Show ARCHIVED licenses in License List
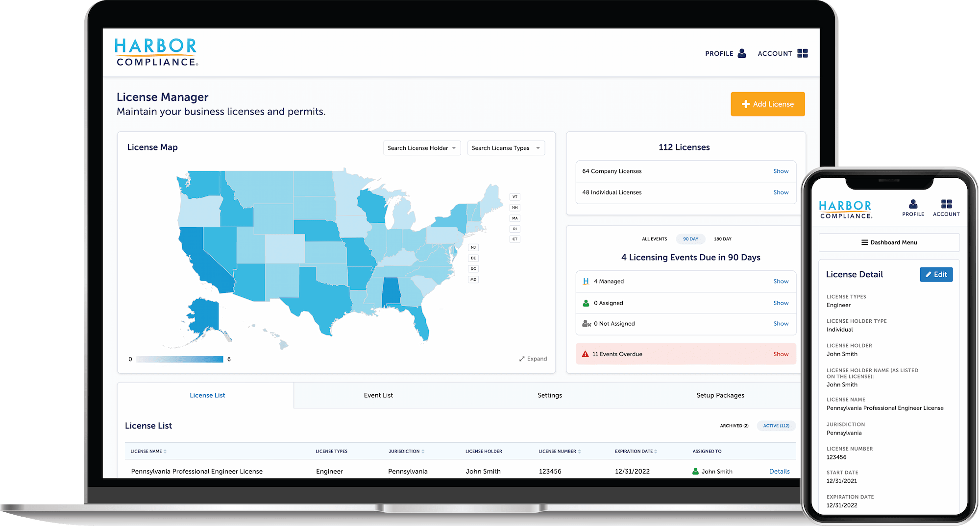The image size is (980, 526). (x=734, y=426)
